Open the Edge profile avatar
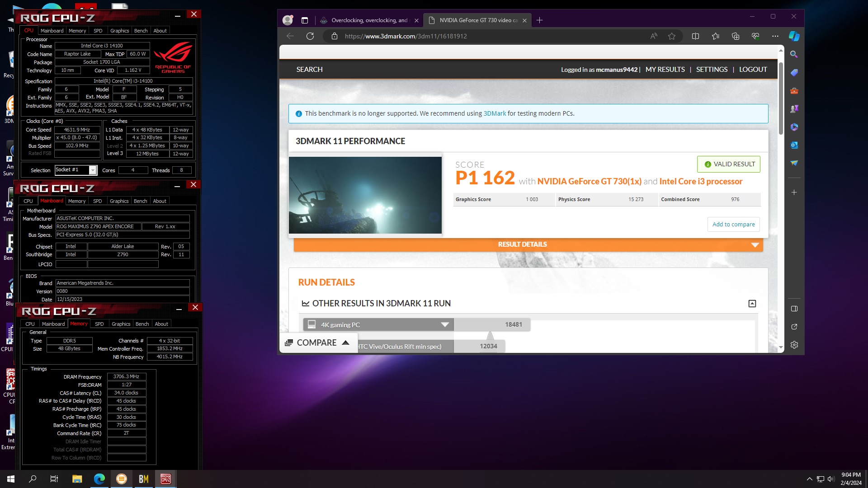This screenshot has height=488, width=868. coord(288,20)
